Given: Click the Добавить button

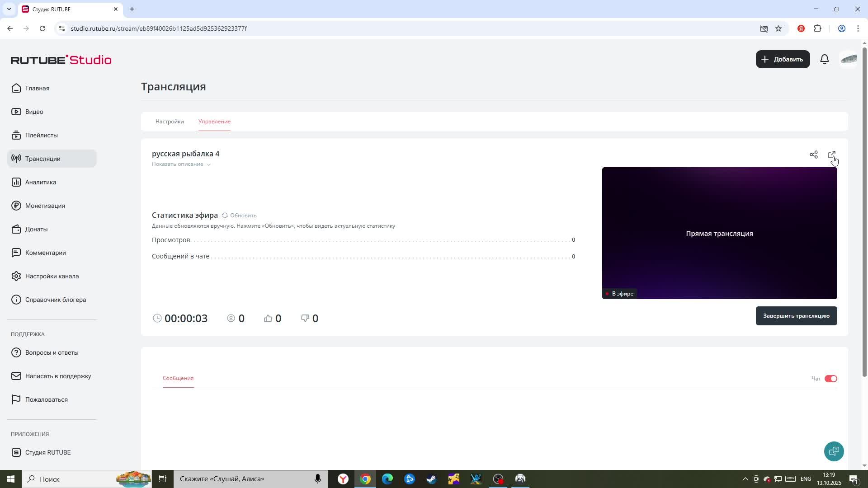Looking at the screenshot, I should [x=782, y=59].
